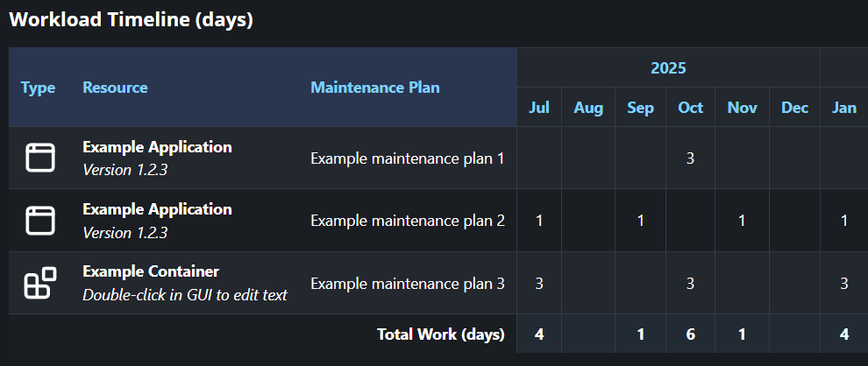Select the Type column header
Screen dimensions: 868x366
click(39, 88)
